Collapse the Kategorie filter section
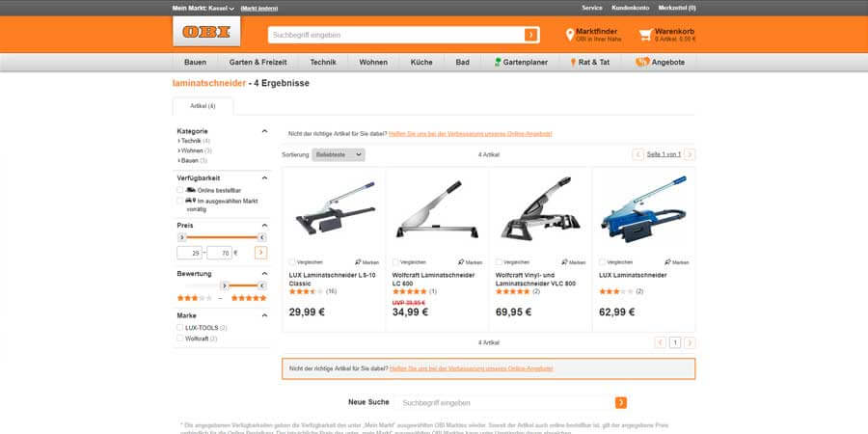 264,131
